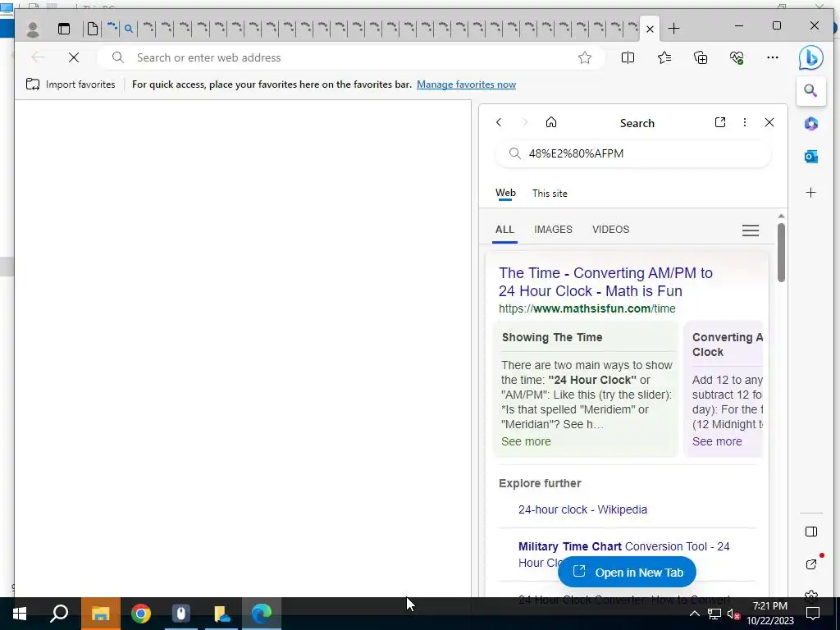Switch to ALL results tab

tap(504, 230)
